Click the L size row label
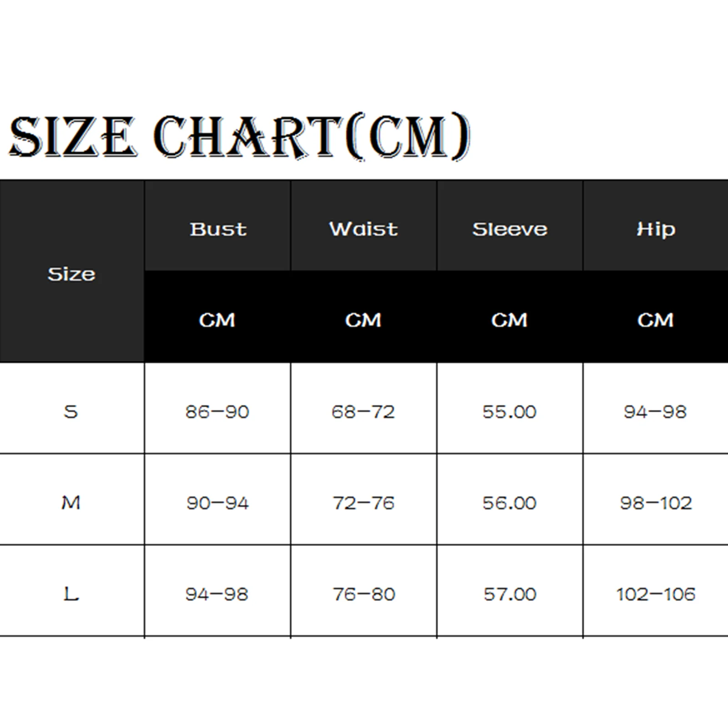This screenshot has width=728, height=728. (71, 594)
